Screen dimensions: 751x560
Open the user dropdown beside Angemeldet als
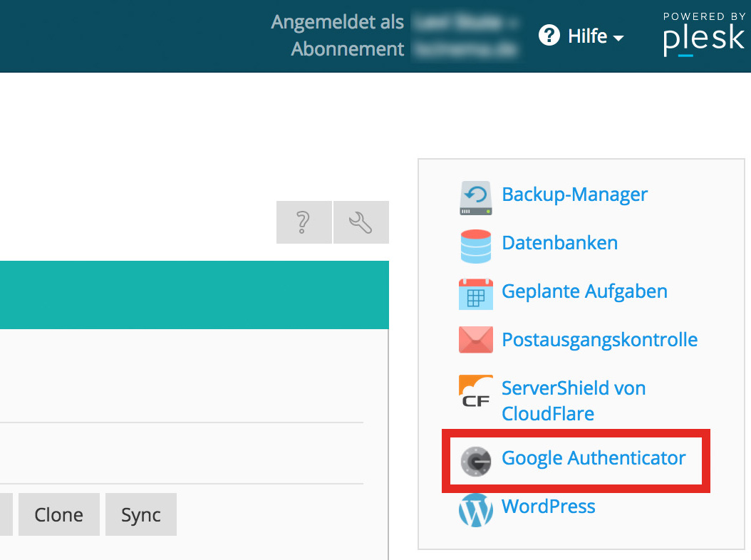(x=467, y=23)
